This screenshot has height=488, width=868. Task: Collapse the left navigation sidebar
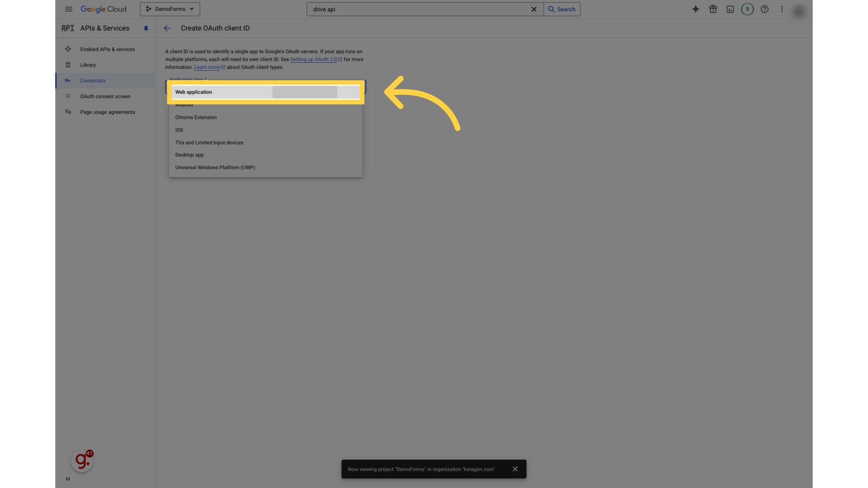(x=67, y=479)
